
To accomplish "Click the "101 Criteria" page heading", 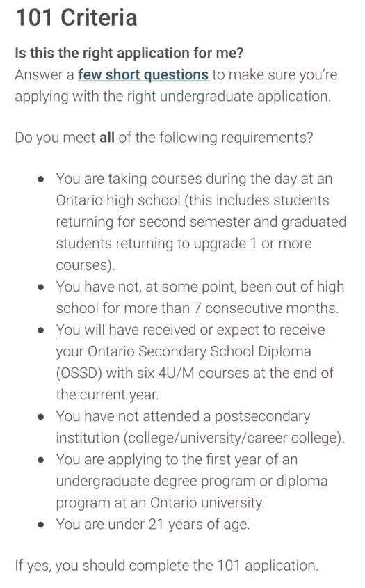I will (76, 17).
